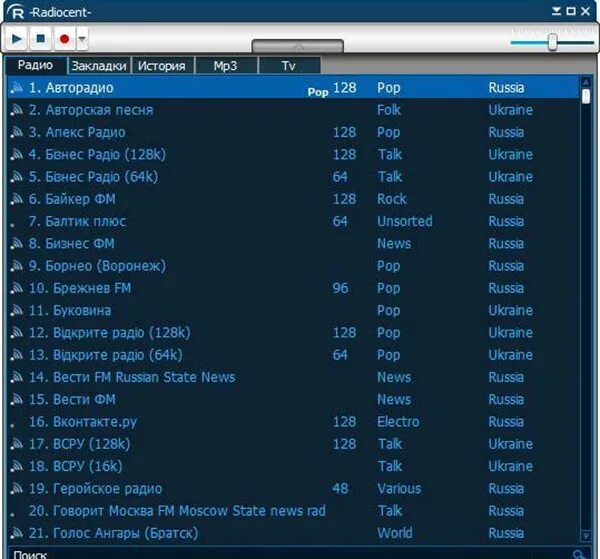Screen dimensions: 600x559
Task: Open the Закладки tab
Action: pyautogui.click(x=99, y=65)
